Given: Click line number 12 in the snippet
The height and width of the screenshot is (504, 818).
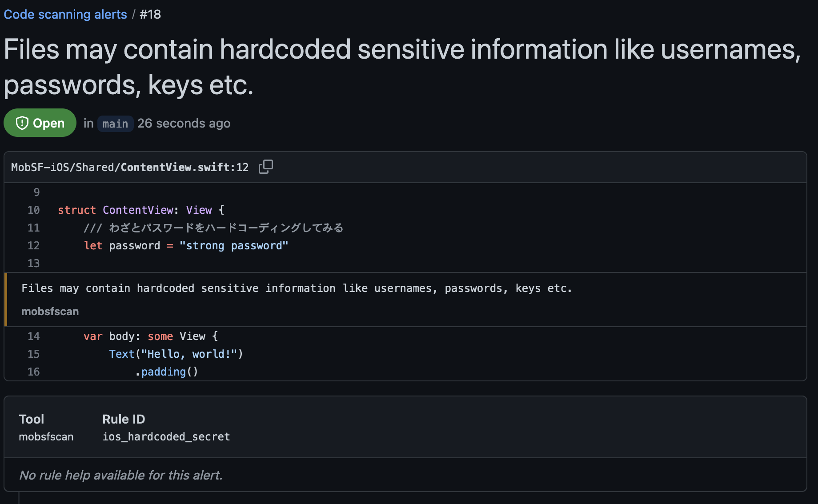Looking at the screenshot, I should coord(33,245).
